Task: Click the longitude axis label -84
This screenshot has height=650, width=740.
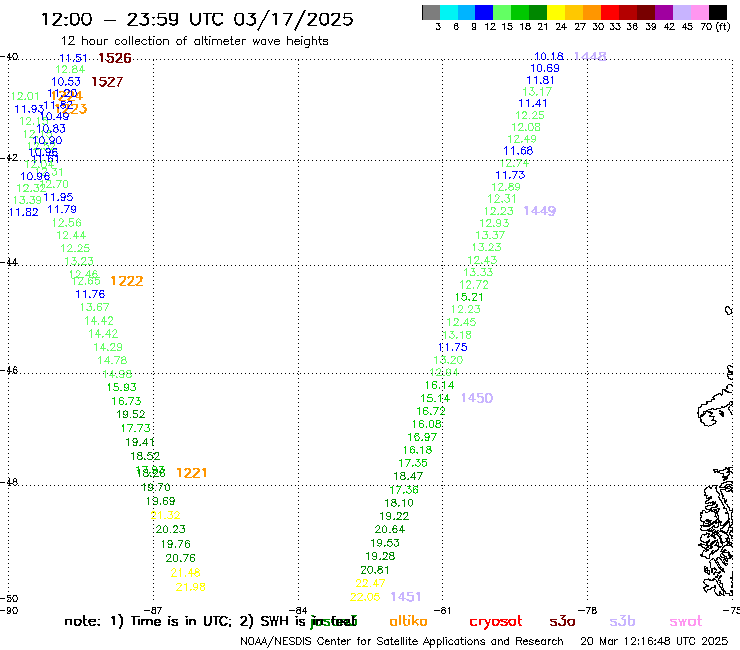Action: [x=298, y=611]
